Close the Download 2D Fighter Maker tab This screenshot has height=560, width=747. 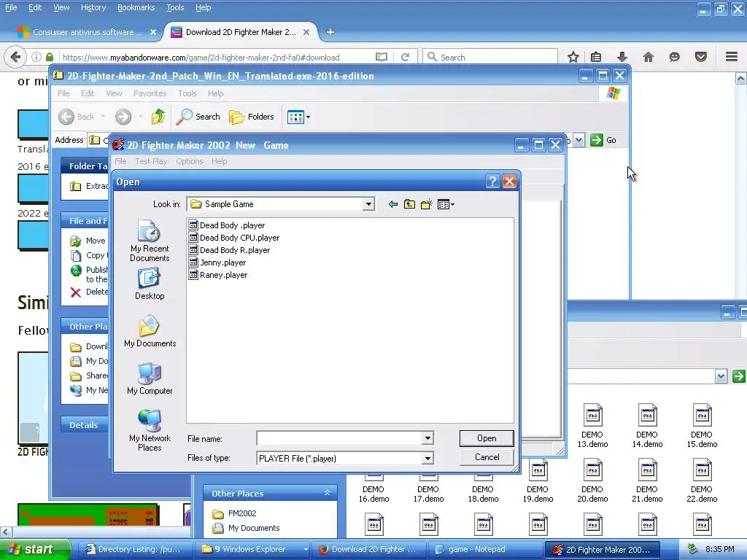[306, 32]
